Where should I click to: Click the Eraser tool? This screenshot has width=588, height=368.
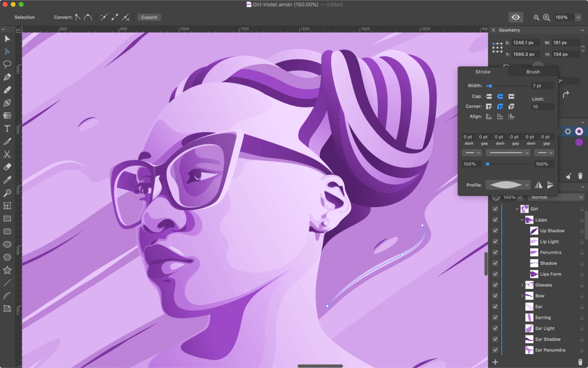point(7,167)
